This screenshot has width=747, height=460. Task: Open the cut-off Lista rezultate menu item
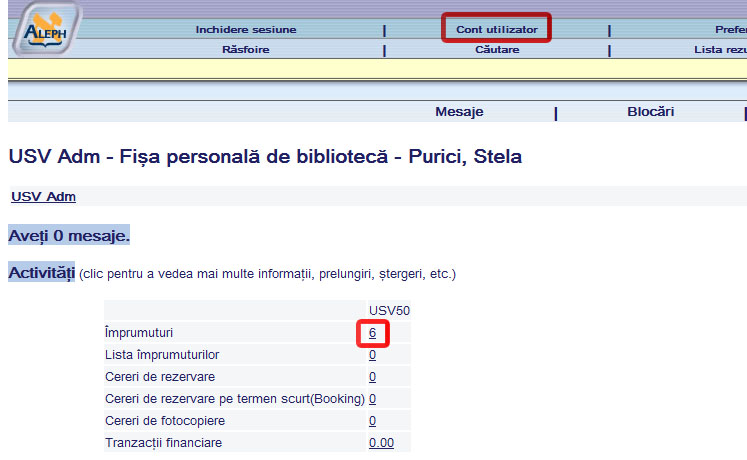720,49
